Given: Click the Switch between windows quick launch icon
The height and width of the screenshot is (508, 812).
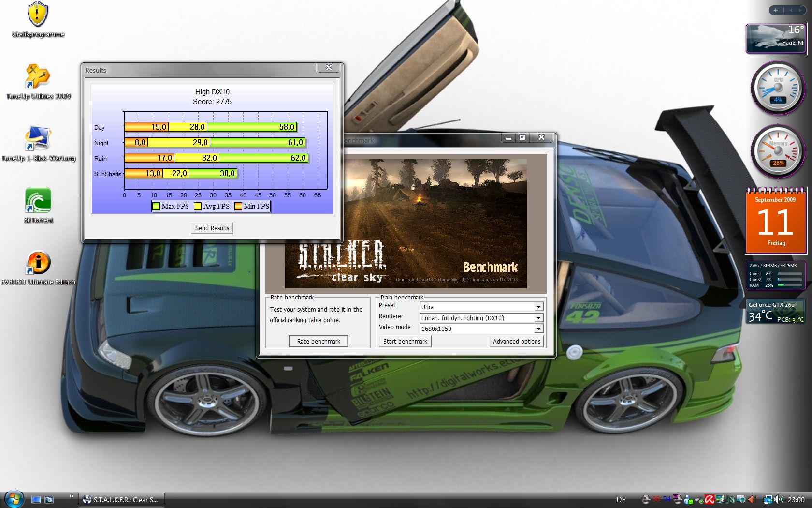Looking at the screenshot, I should [x=49, y=500].
